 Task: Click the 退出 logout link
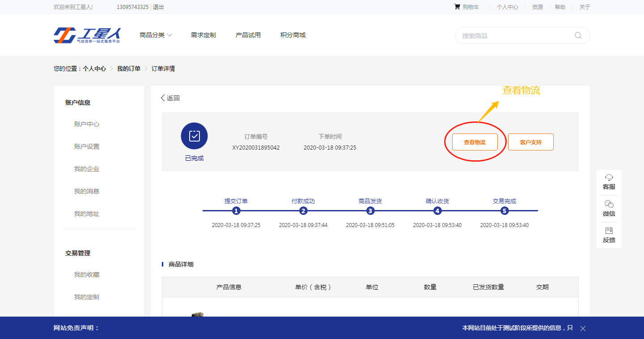point(158,7)
